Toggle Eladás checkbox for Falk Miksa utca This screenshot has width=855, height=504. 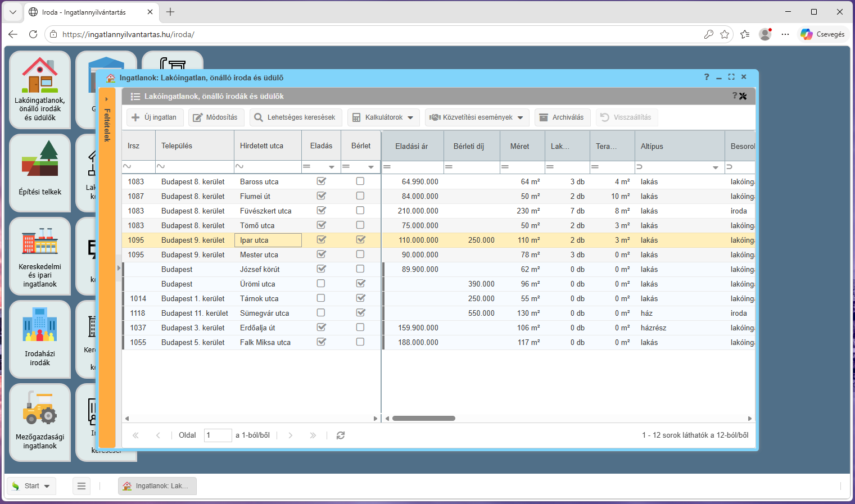[322, 342]
